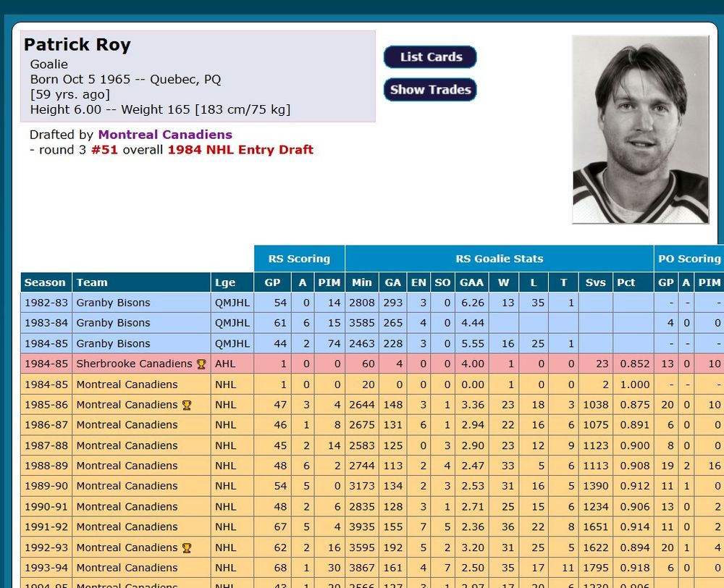Viewport: 724px width, 588px height.
Task: Click the 1993-94 season cell
Action: (46, 568)
